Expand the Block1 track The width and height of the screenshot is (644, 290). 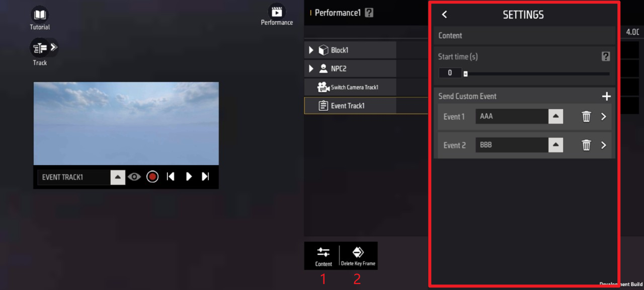click(x=311, y=50)
